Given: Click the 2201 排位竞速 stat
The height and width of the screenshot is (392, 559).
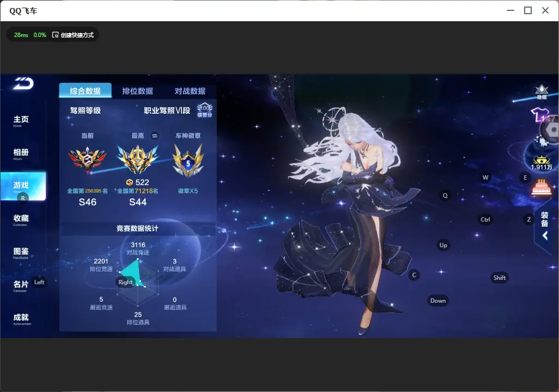Looking at the screenshot, I should pos(101,265).
